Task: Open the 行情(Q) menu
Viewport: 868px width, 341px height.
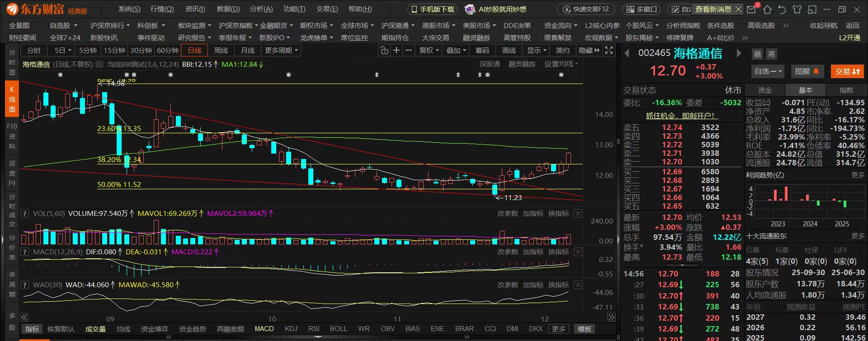Action: [x=162, y=9]
